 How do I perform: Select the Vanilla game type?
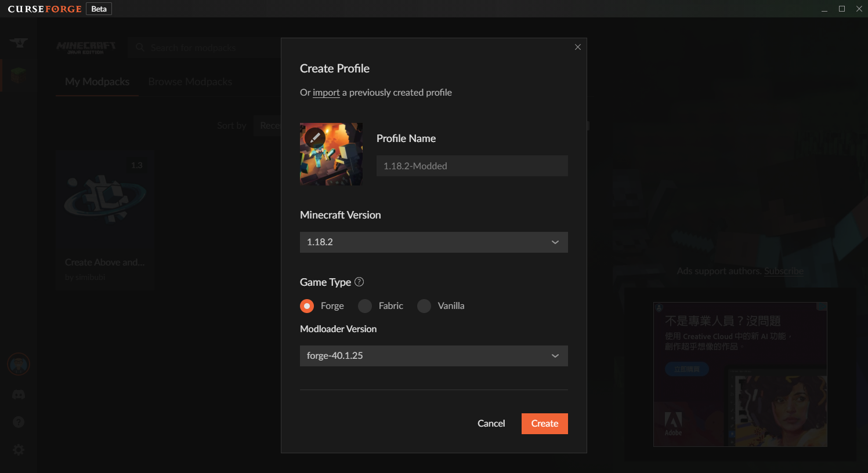pos(424,305)
